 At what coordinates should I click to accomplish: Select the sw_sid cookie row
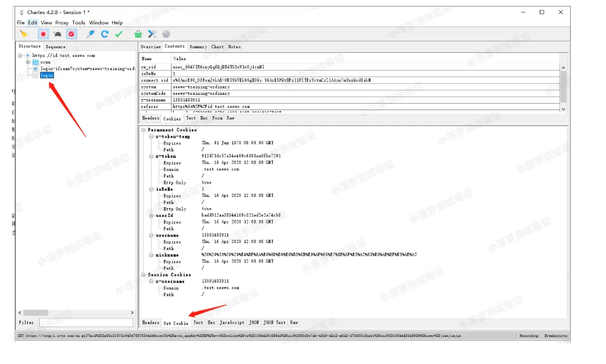350,67
